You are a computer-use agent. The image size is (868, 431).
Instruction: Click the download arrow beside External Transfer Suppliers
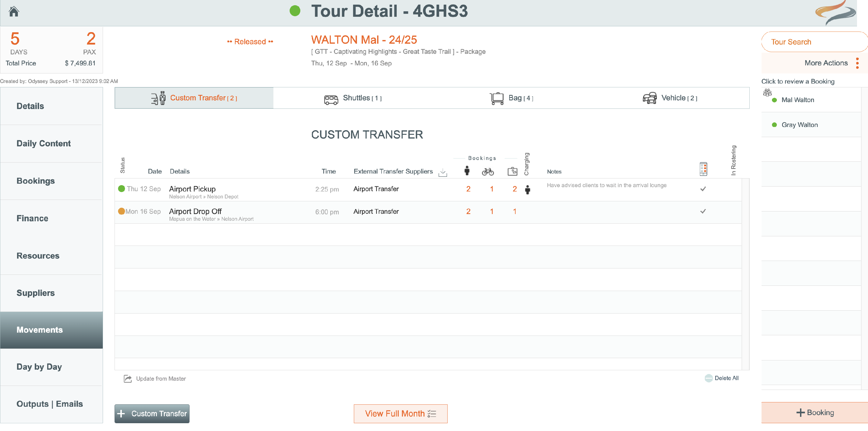(x=442, y=172)
